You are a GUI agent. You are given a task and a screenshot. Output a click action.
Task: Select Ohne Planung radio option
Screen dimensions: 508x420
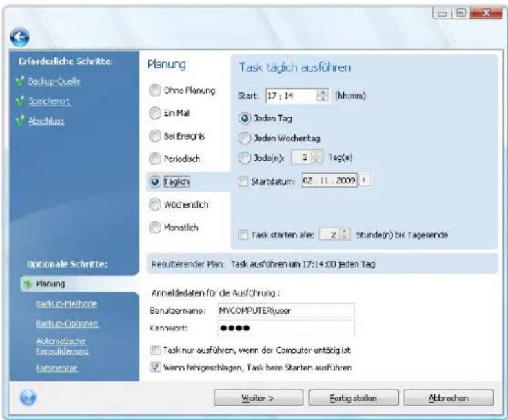[155, 90]
